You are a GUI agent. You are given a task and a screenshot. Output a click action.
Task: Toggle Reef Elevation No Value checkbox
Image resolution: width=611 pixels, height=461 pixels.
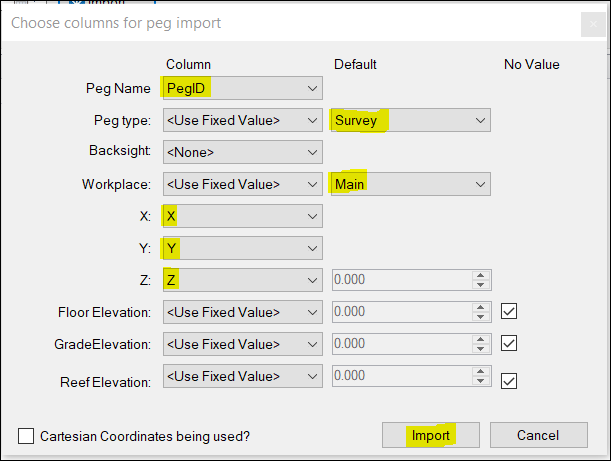tap(509, 380)
